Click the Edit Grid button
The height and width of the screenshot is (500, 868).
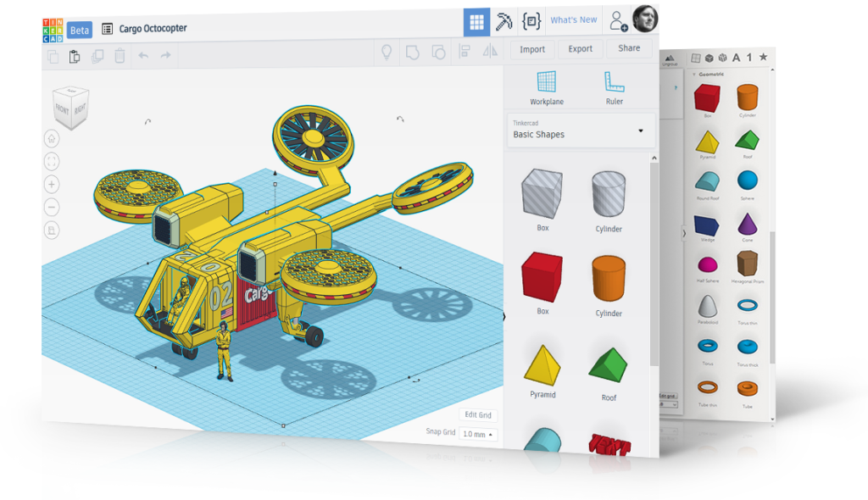[478, 414]
